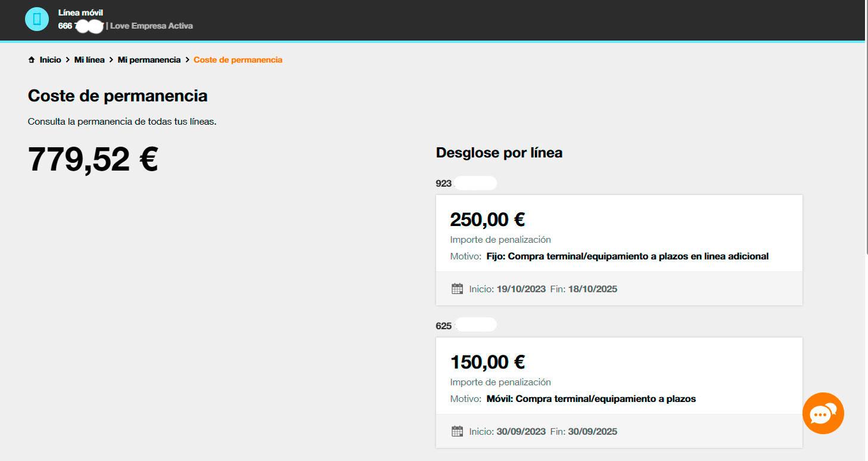Click the Fijo: Compra terminal motivo text
868x461 pixels.
tap(627, 256)
